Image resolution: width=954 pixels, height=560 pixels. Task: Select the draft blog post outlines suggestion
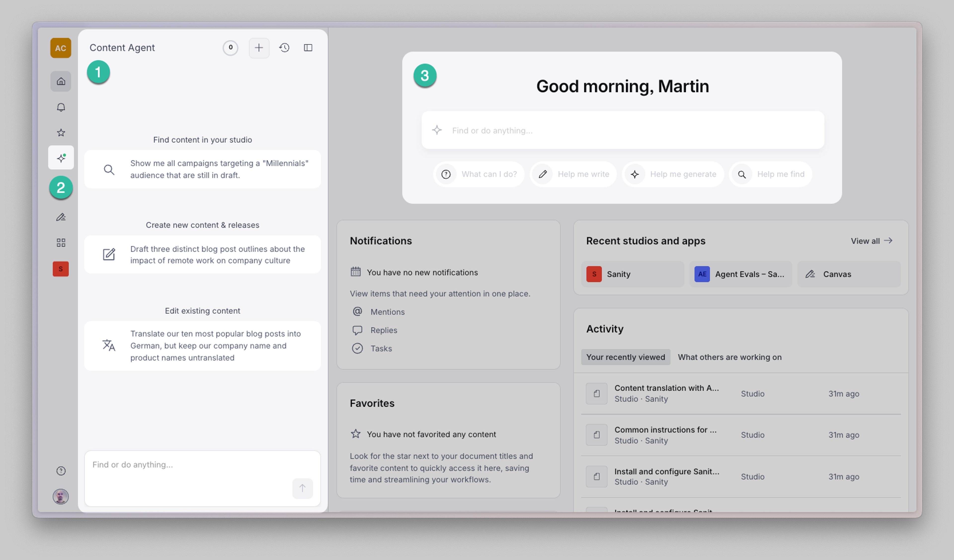(202, 254)
